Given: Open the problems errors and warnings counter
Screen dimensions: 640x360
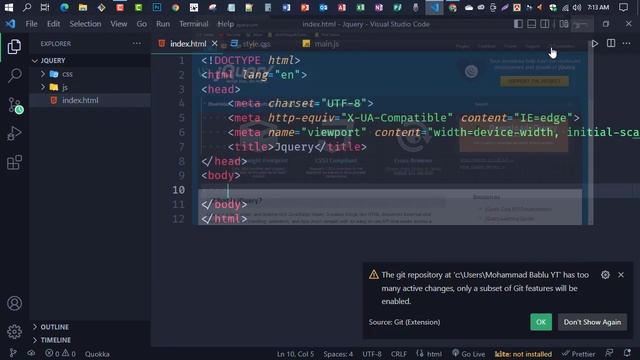Looking at the screenshot, I should tap(60, 353).
